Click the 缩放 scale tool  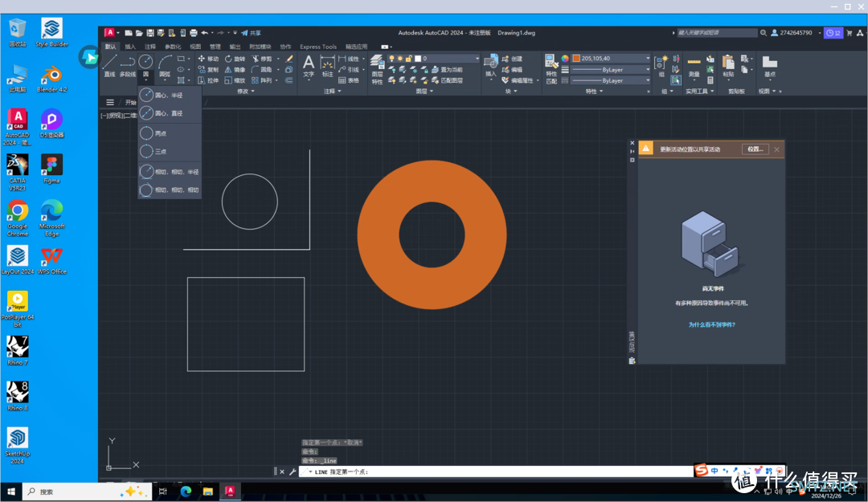(x=235, y=80)
